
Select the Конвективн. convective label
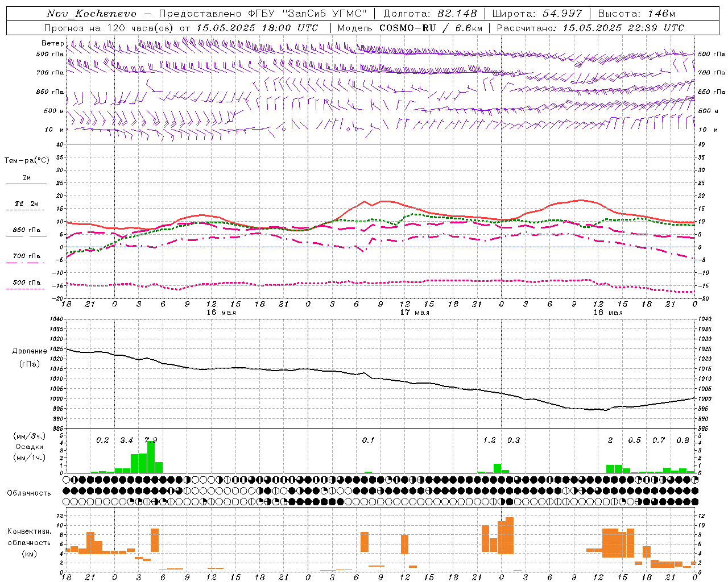(x=29, y=531)
